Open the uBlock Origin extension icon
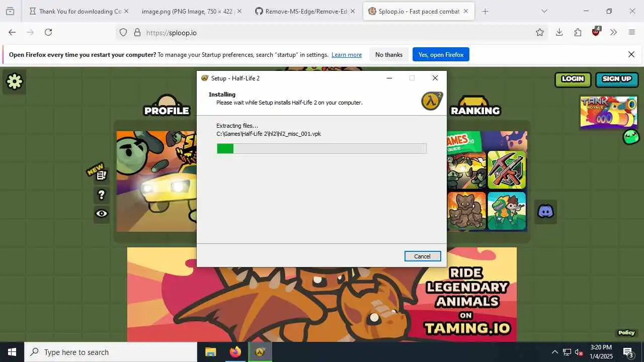 click(x=596, y=32)
